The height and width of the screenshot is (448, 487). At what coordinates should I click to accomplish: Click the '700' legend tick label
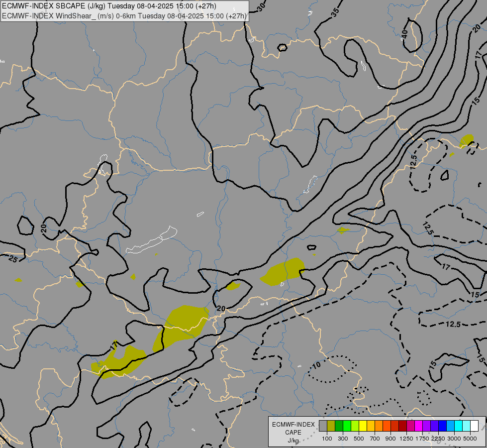click(x=375, y=439)
